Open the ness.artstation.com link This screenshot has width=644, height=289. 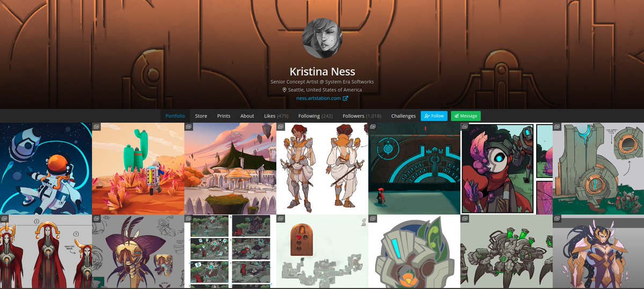(x=318, y=98)
